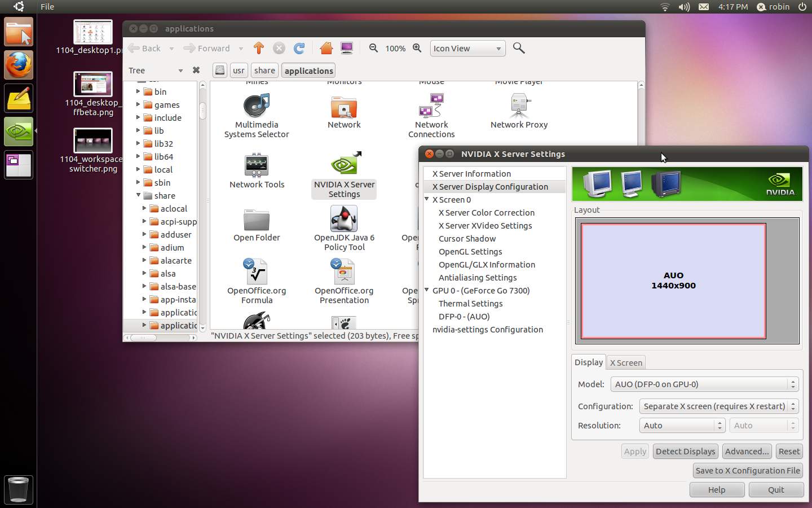Open the Resolution Auto dropdown
The image size is (812, 508).
682,426
